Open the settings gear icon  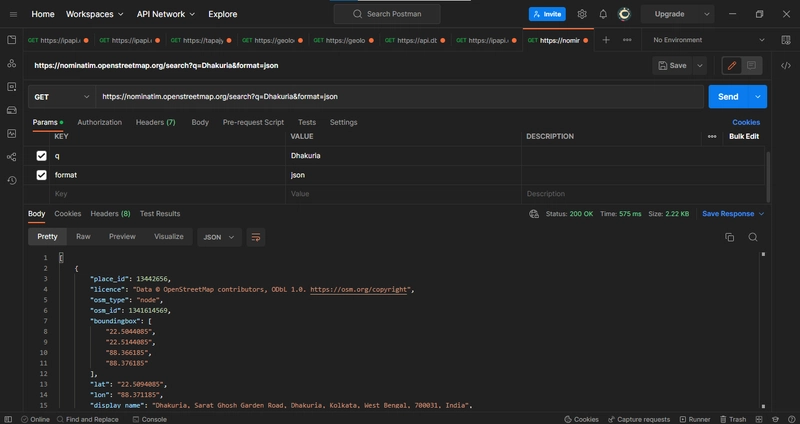582,14
